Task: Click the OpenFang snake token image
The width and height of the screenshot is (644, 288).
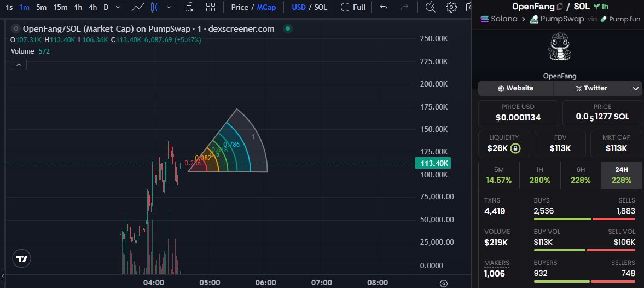Action: (x=560, y=48)
